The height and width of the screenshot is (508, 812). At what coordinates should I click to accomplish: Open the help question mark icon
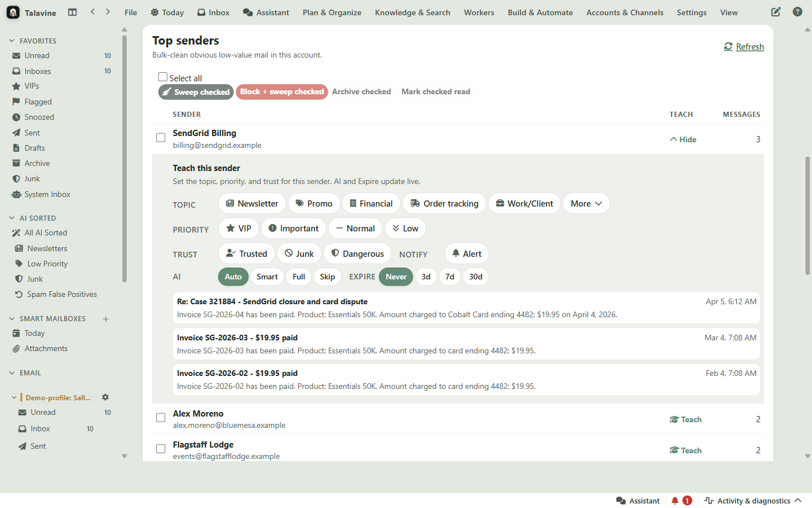[x=797, y=12]
